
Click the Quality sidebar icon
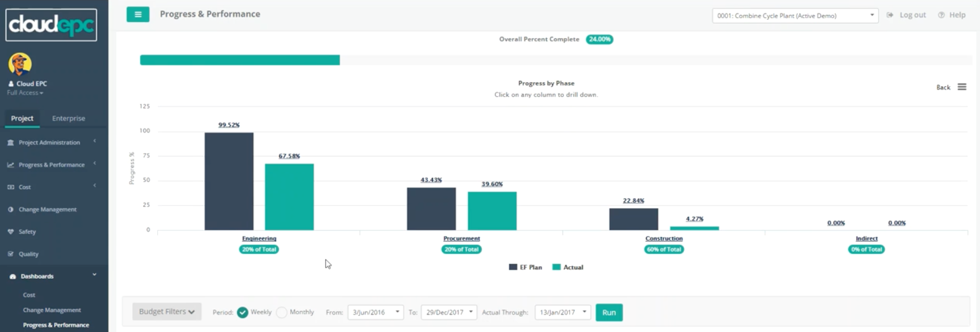(x=11, y=254)
